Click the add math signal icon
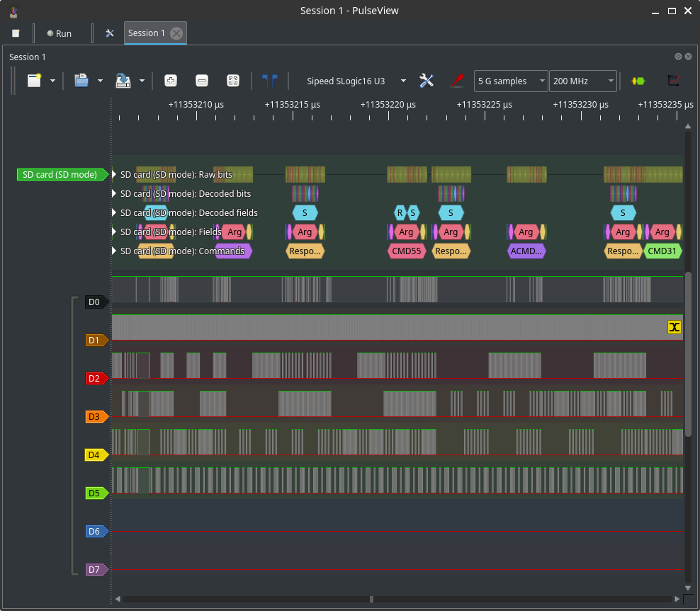Image resolution: width=700 pixels, height=611 pixels. 673,81
